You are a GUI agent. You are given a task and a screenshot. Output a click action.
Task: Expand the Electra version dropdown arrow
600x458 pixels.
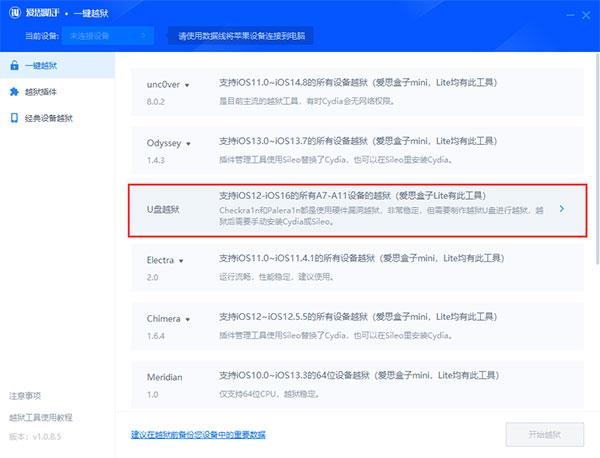pos(182,259)
